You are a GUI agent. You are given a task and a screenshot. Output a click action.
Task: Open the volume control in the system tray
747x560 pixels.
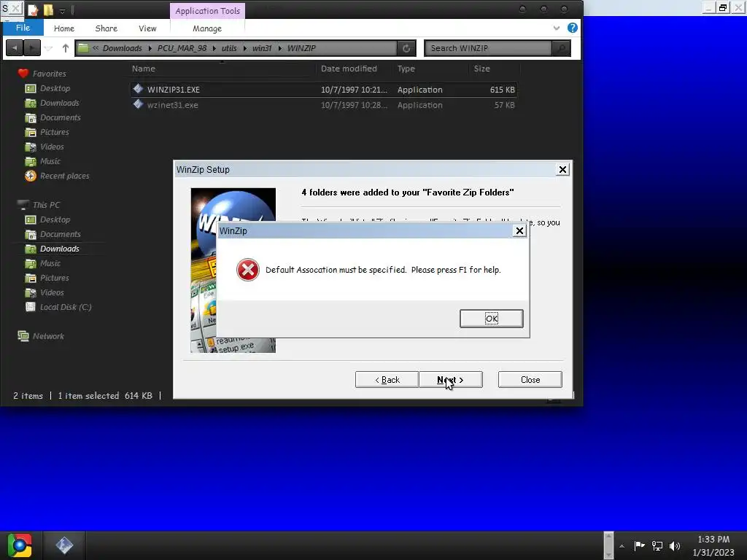pos(675,545)
